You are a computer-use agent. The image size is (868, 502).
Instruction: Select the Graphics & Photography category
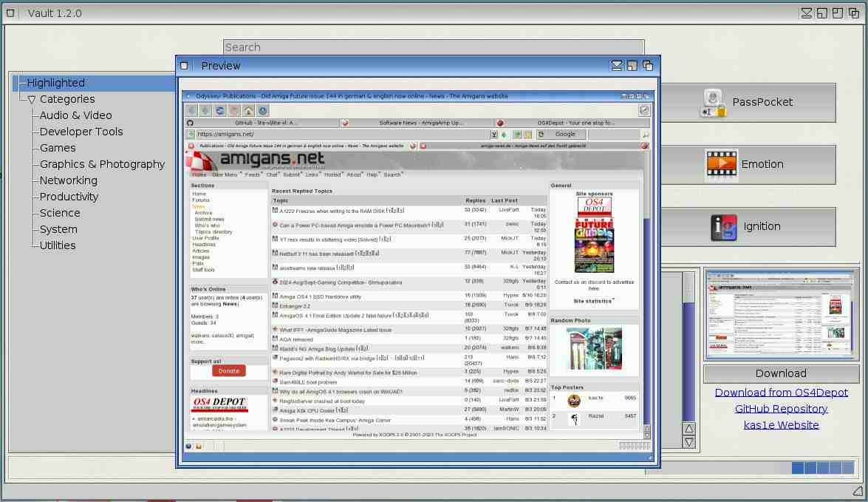(x=102, y=164)
